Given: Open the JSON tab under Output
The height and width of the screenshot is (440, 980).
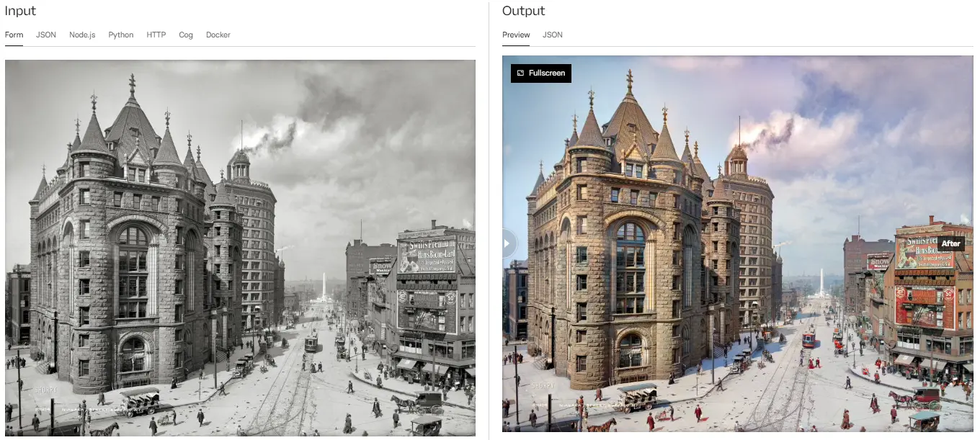Looking at the screenshot, I should [553, 35].
